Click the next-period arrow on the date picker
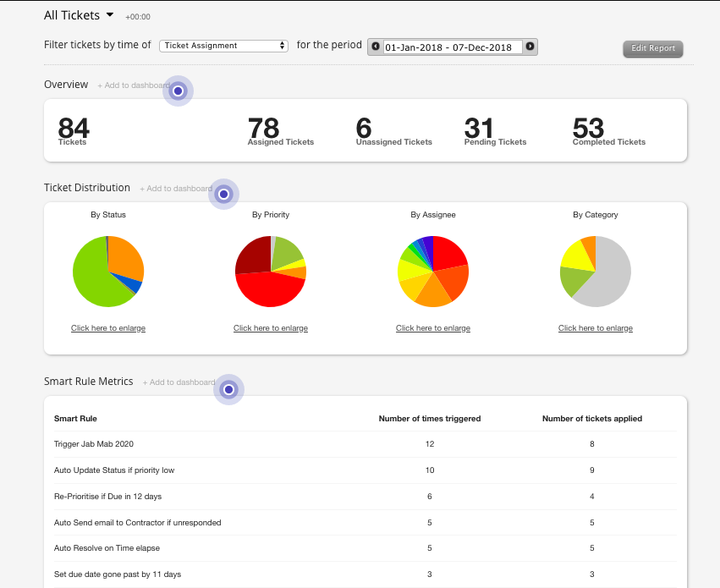The image size is (720, 588). pyautogui.click(x=530, y=47)
